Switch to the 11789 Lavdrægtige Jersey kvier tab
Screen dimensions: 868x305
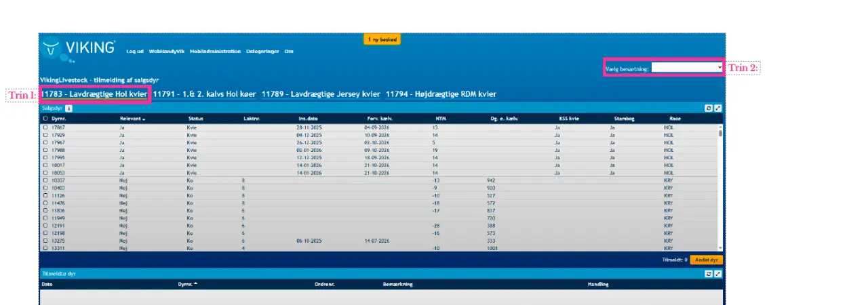[321, 94]
